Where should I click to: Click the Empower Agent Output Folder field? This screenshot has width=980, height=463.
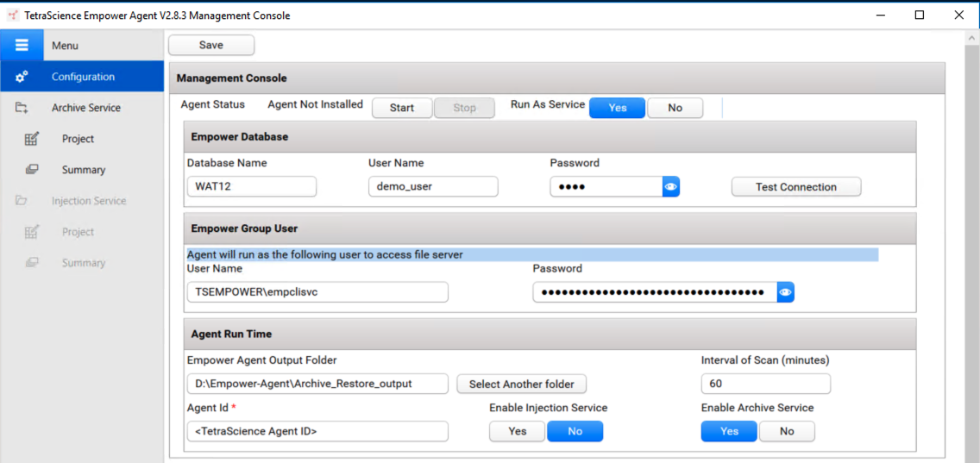tap(317, 384)
